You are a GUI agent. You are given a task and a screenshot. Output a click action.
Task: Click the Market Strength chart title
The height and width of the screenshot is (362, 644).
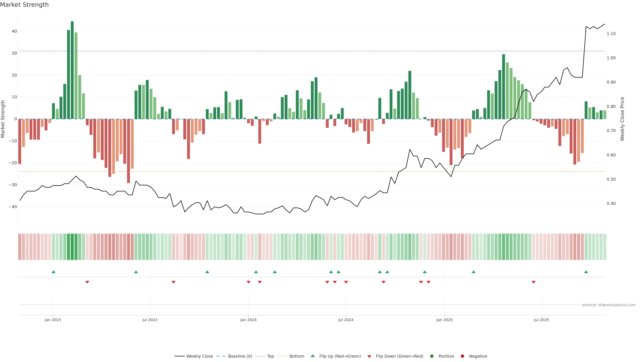tap(24, 5)
